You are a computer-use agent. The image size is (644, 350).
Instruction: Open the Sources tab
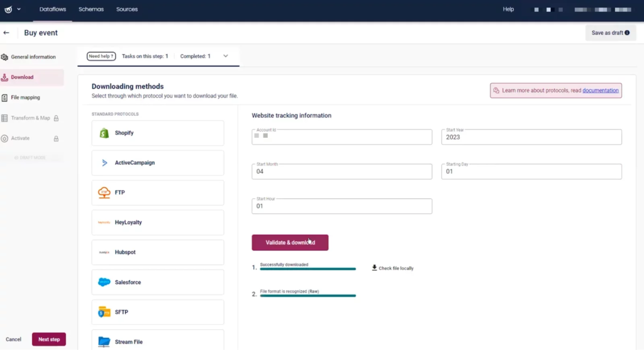127,9
